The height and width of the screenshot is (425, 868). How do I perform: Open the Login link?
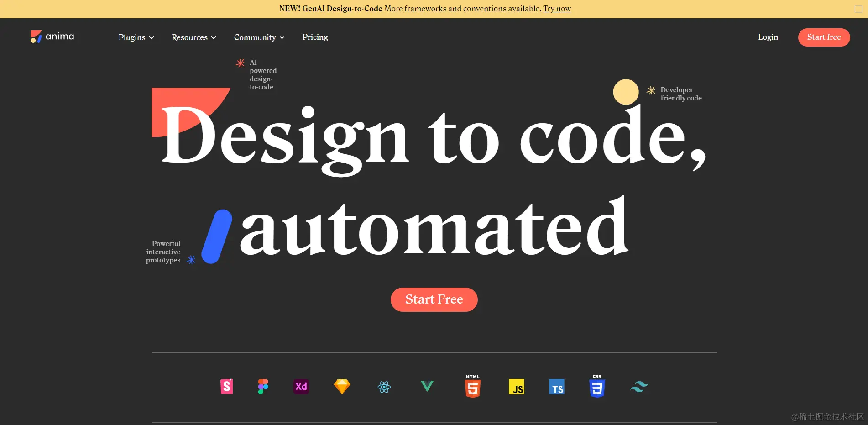[x=768, y=37]
